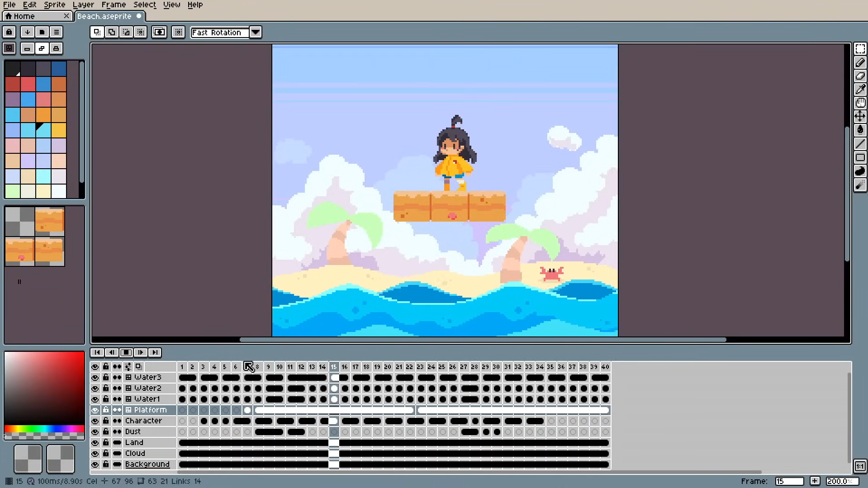Select the Rectangle shape tool
The image size is (868, 488).
coord(860,158)
